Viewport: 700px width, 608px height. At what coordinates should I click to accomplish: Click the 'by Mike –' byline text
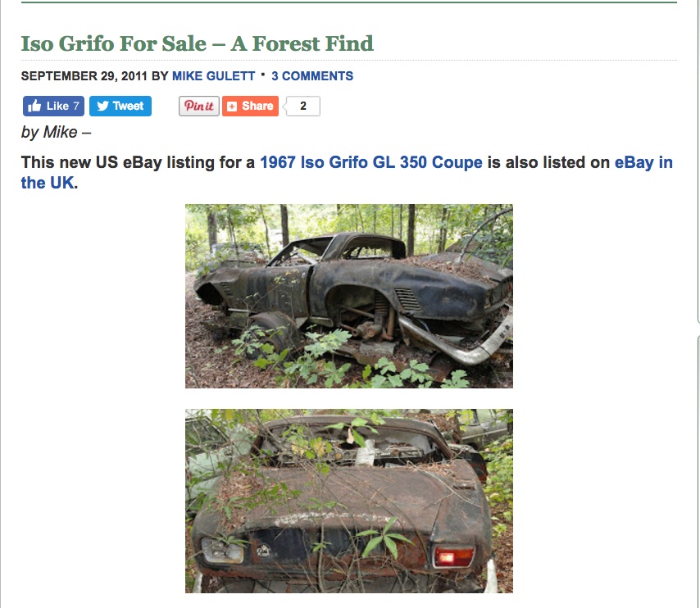[56, 132]
